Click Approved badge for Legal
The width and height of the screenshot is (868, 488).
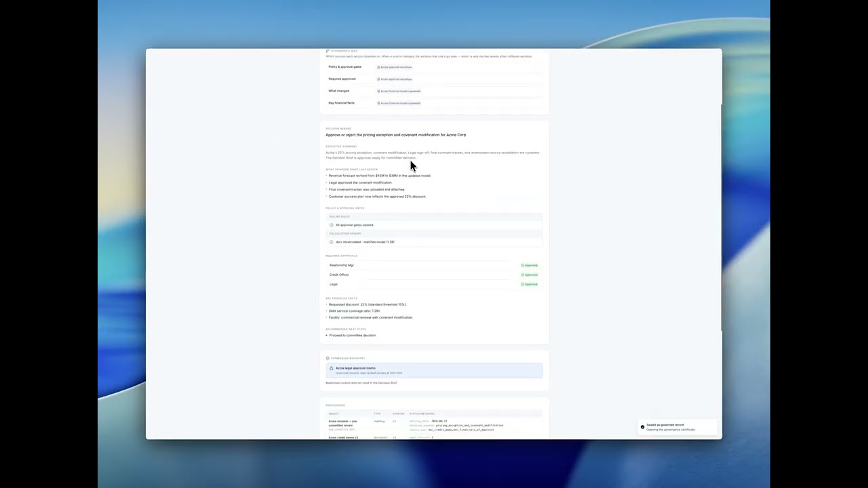click(x=530, y=284)
